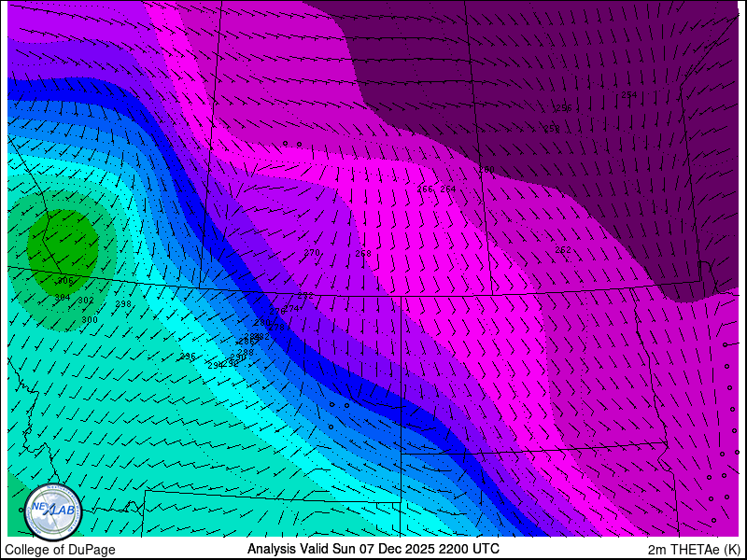
Task: Select the 274 contour label
Action: point(291,309)
